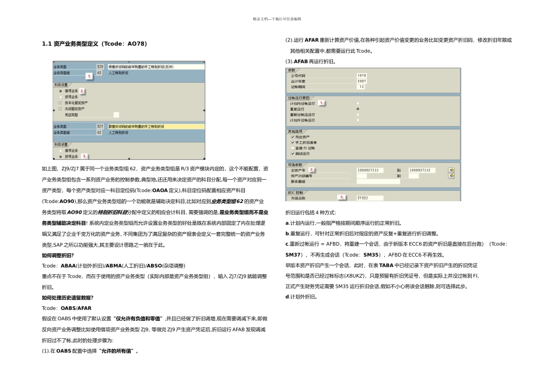Image resolution: width=554 pixels, height=392 pixels.
Task: Click the 服务器组 input field
Action: (x=378, y=181)
